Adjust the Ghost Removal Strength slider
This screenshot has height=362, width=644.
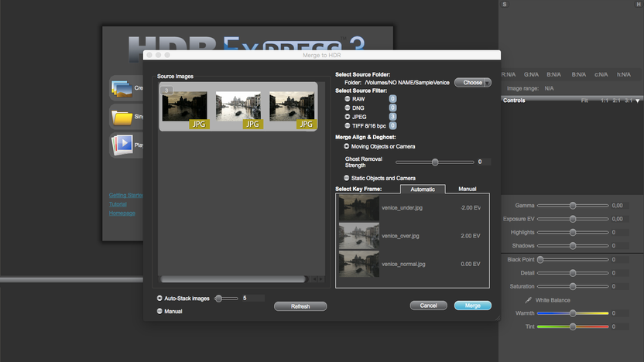(x=435, y=162)
